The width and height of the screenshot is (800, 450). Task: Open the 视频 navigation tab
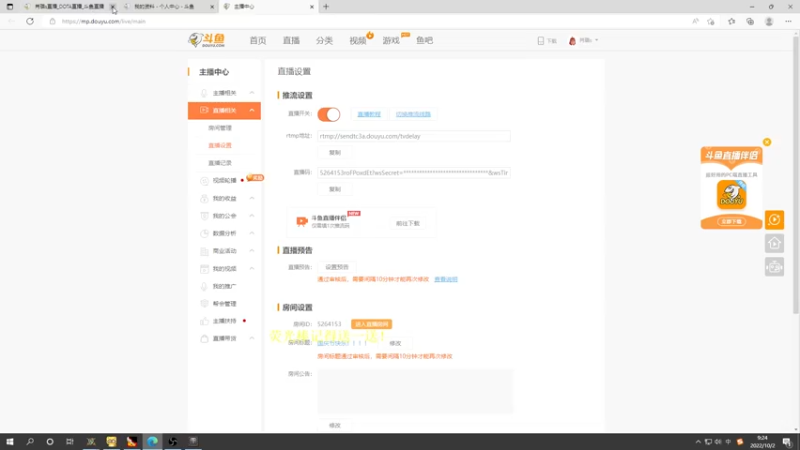tap(358, 40)
